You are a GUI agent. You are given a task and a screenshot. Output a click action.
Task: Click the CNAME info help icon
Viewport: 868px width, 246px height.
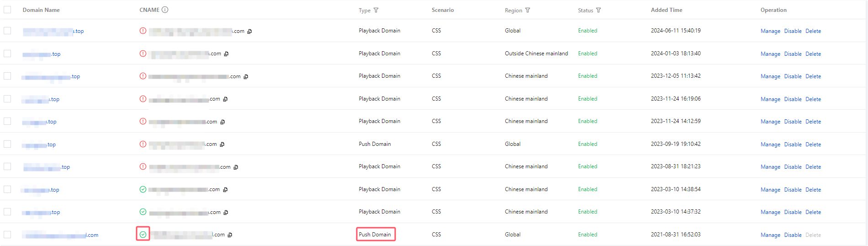pos(165,10)
